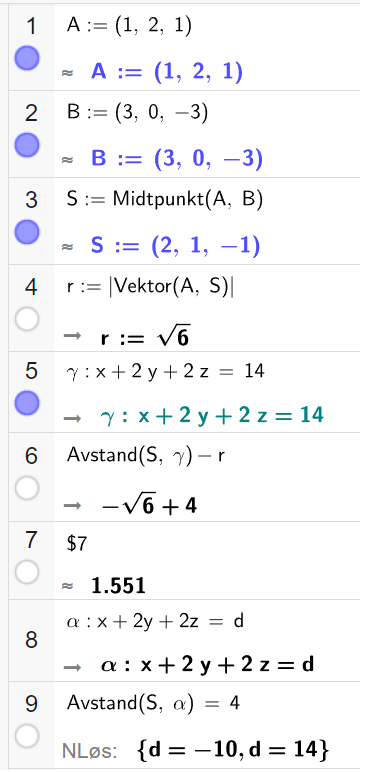Select row number 1 header
This screenshot has width=368, height=772.
(x=31, y=26)
